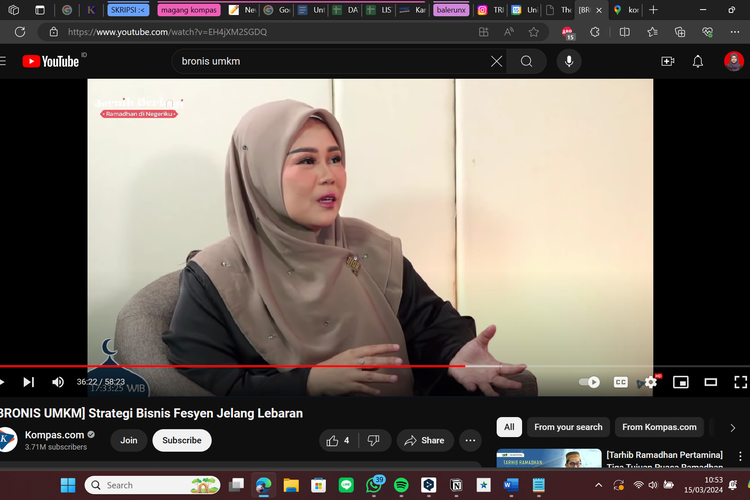Open Read aloud icon in address bar
This screenshot has height=500, width=750.
508,32
